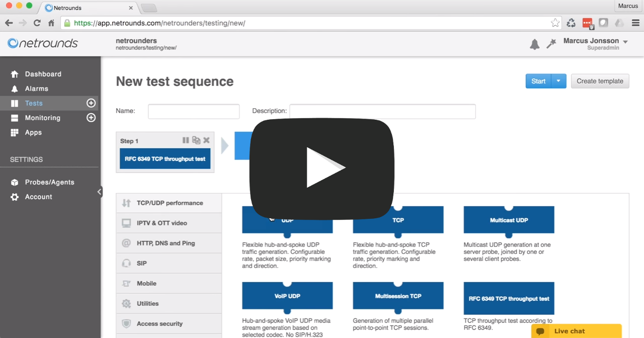The image size is (644, 338).
Task: Pause Step 1 using the pause icon
Action: pos(186,140)
